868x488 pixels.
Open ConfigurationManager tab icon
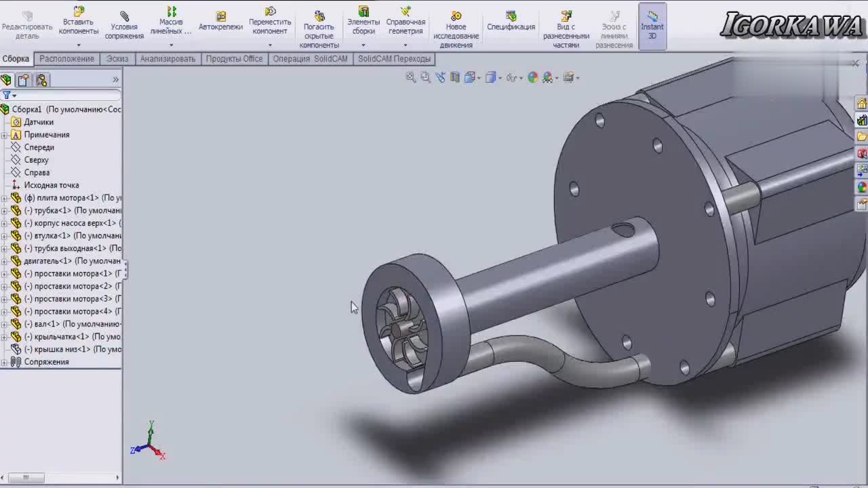(41, 80)
